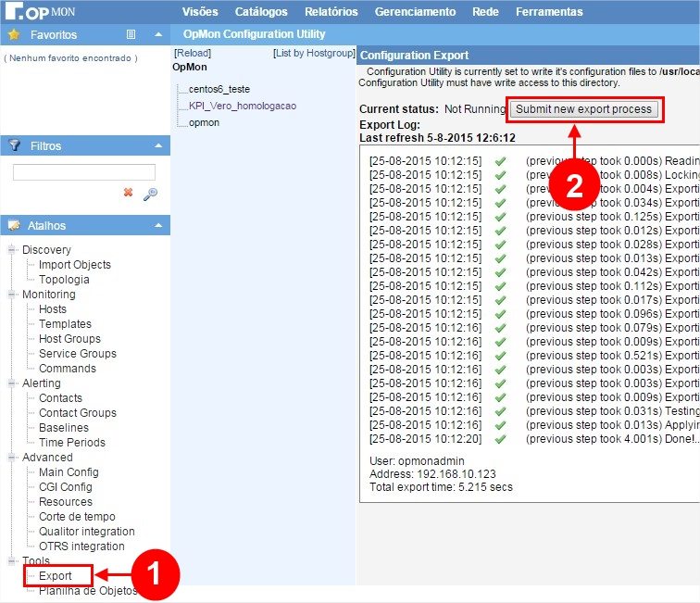The width and height of the screenshot is (700, 603).
Task: Open the Visões menu
Action: (x=200, y=12)
